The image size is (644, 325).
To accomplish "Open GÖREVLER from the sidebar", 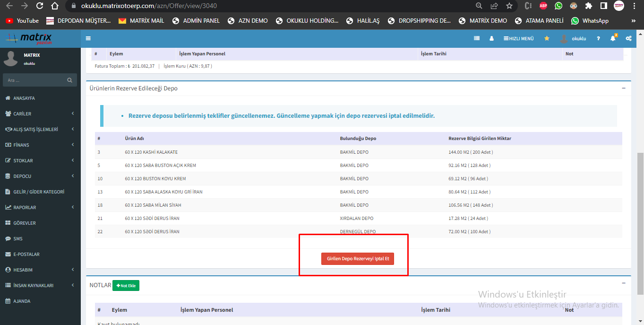I will pos(24,223).
